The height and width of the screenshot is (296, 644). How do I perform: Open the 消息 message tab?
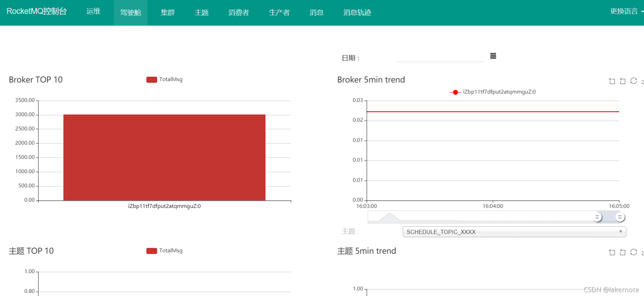[316, 12]
